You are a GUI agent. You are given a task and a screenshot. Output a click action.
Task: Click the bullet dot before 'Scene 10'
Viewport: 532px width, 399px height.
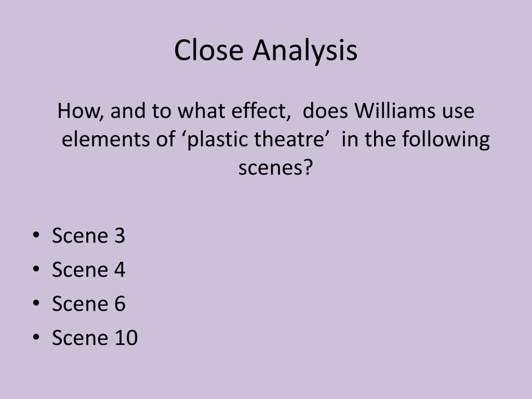click(36, 337)
